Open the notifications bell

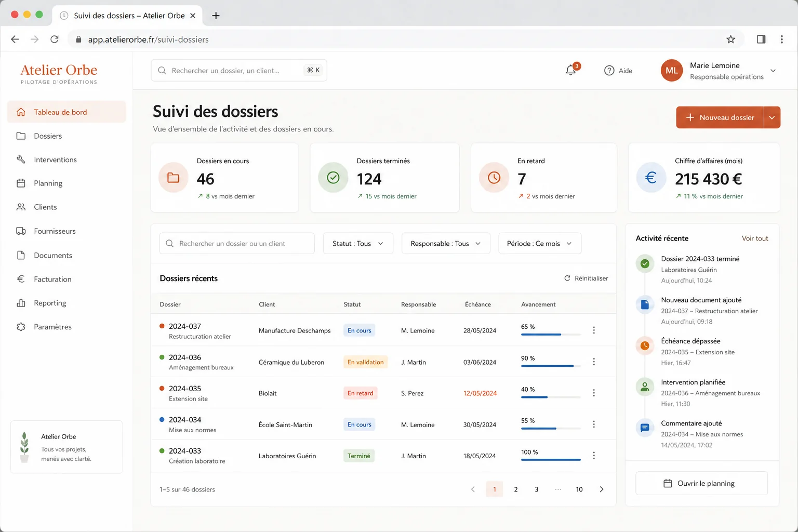571,70
